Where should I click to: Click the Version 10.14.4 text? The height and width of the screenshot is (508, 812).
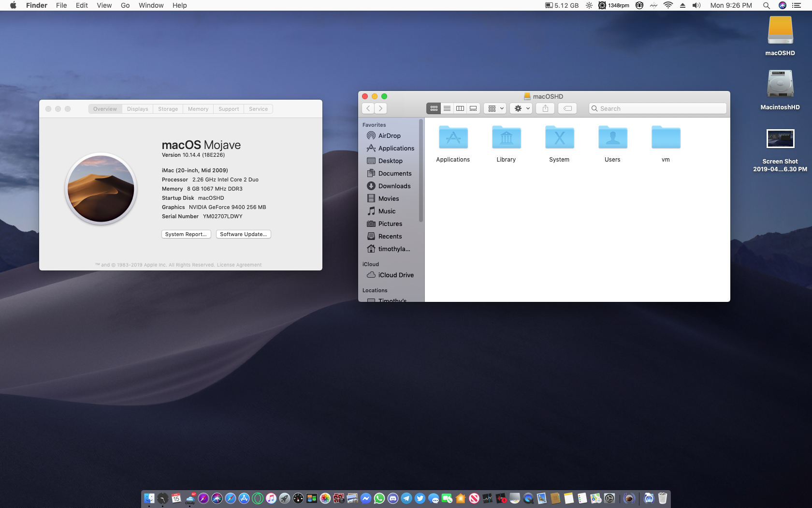coord(193,155)
